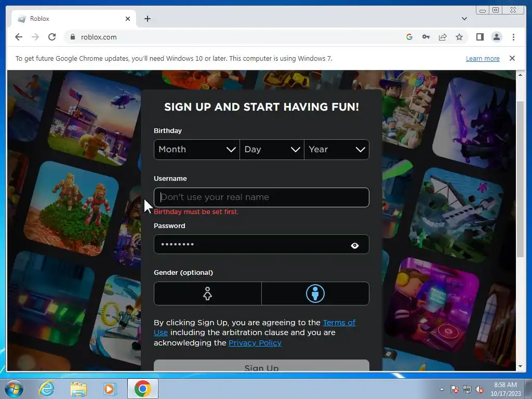Click the Birthday field label
The width and height of the screenshot is (532, 399).
168,130
